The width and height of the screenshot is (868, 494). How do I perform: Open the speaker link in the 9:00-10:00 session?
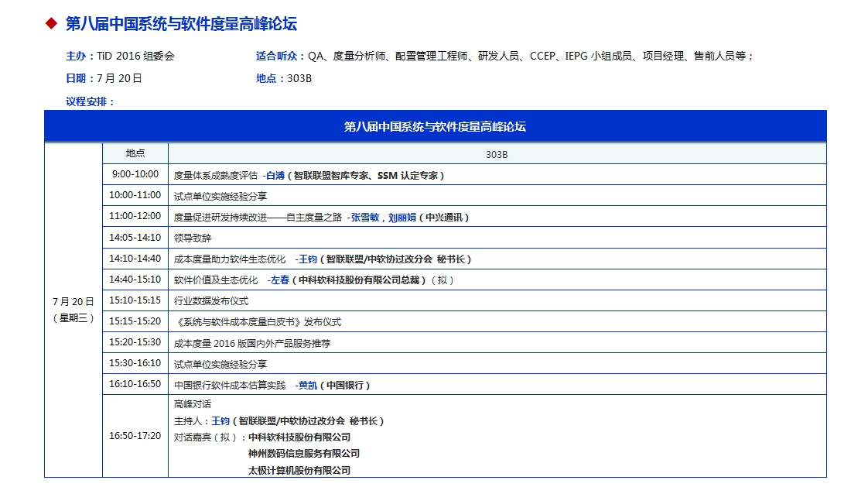tap(275, 175)
